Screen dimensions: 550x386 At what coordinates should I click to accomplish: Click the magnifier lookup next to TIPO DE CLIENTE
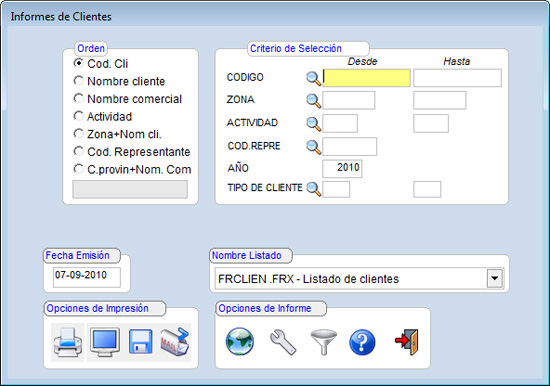click(x=313, y=189)
